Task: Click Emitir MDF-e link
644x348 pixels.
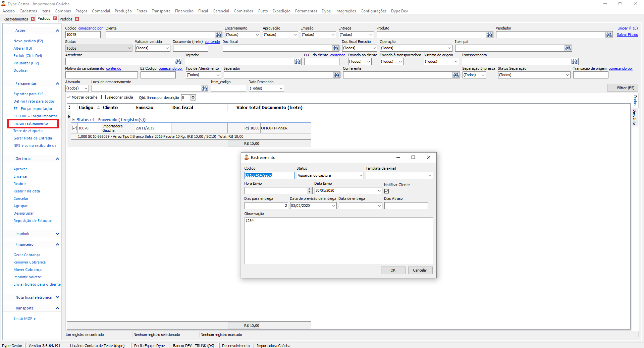Action: click(24, 318)
